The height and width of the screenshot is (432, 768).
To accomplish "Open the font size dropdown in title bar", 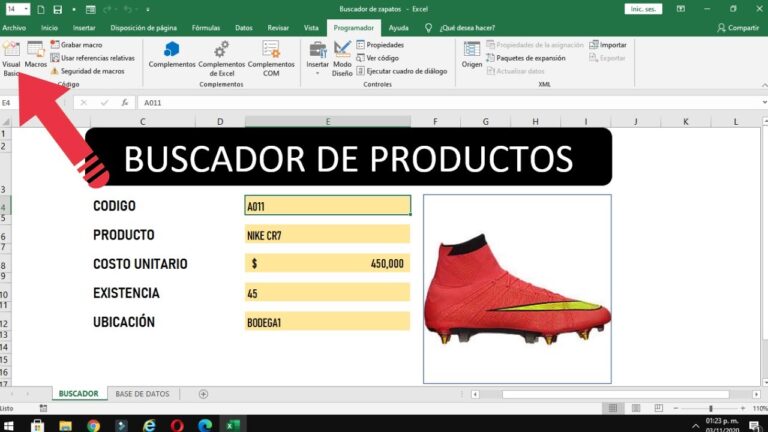I will [x=26, y=9].
